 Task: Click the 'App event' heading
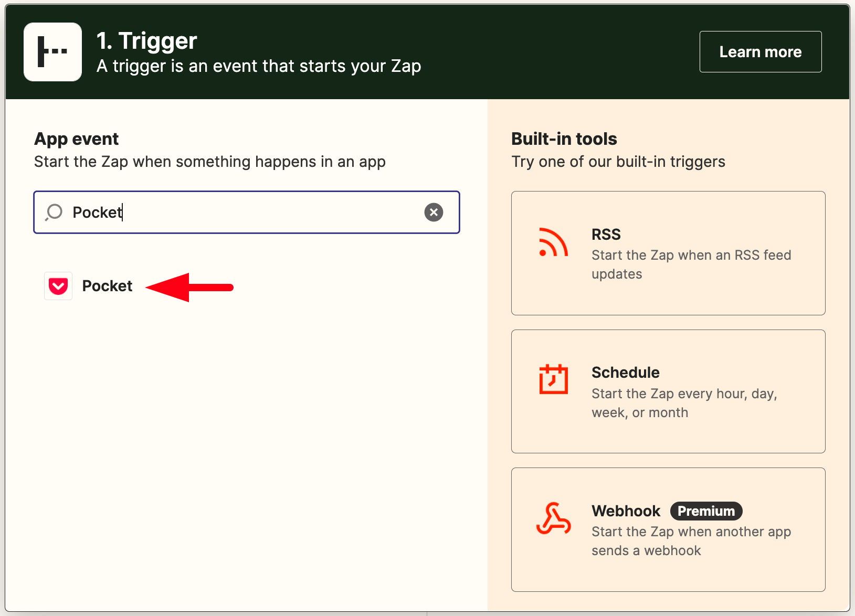(x=77, y=139)
